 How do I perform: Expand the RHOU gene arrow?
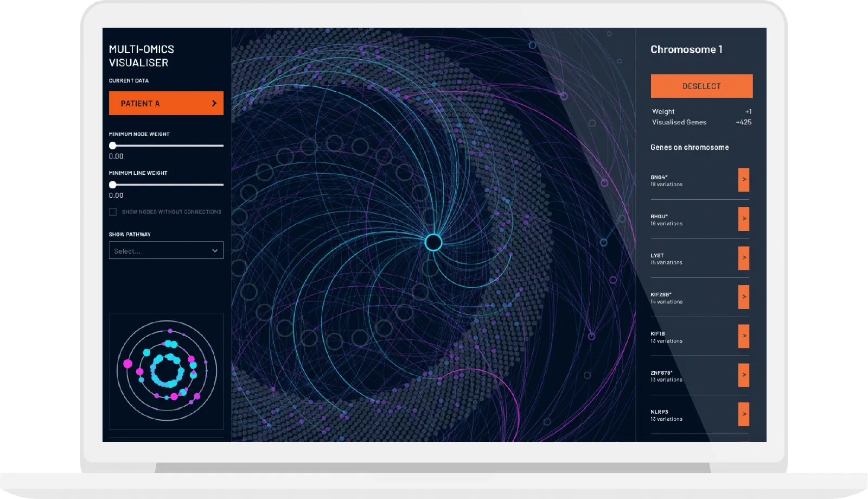(744, 219)
